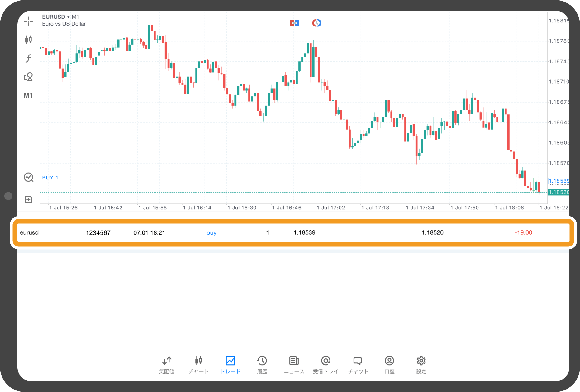This screenshot has height=392, width=580.
Task: Toggle the trade levels chart icon
Action: 28,177
